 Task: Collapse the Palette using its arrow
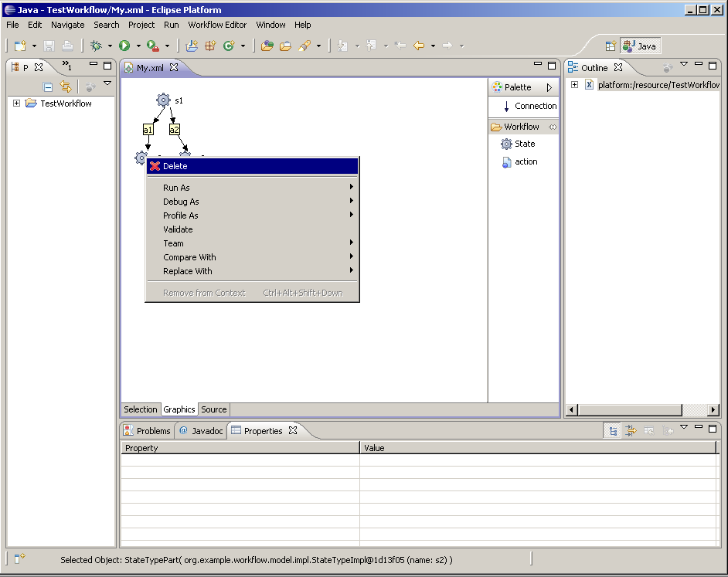[x=549, y=87]
